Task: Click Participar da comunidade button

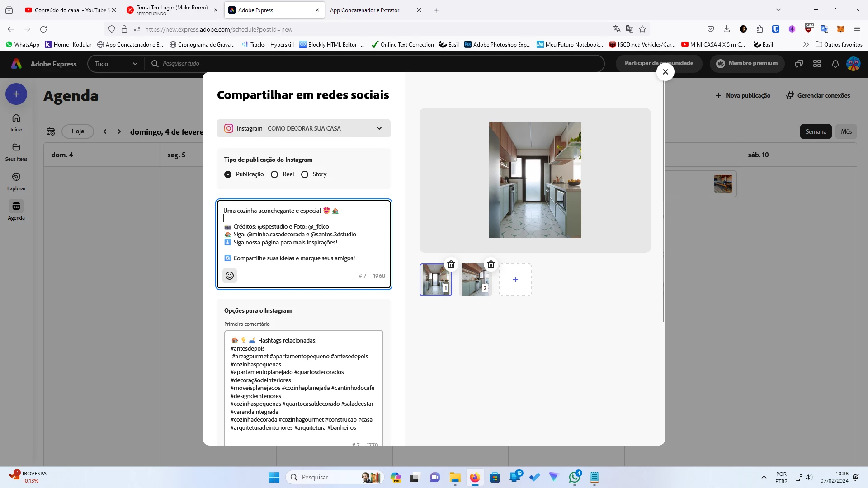Action: (659, 63)
